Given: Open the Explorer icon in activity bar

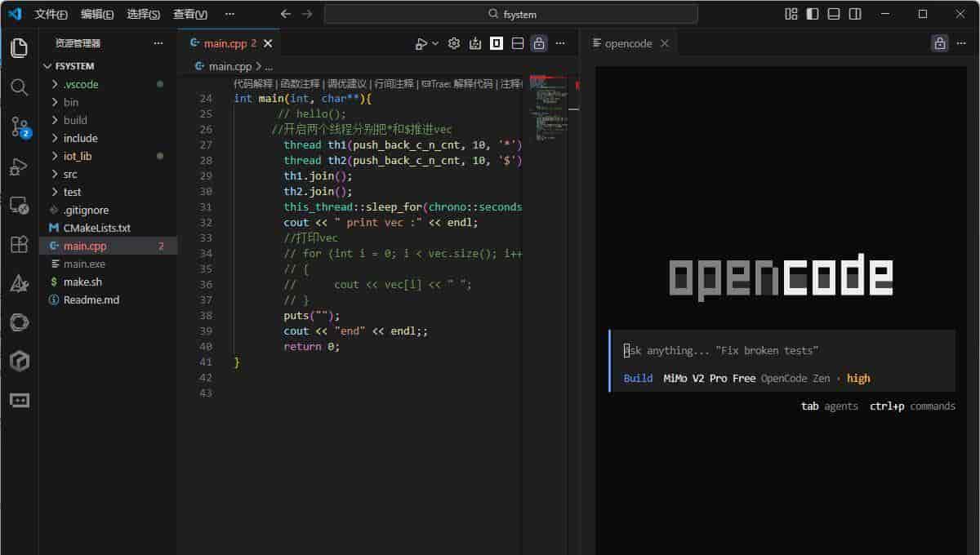Looking at the screenshot, I should (18, 48).
